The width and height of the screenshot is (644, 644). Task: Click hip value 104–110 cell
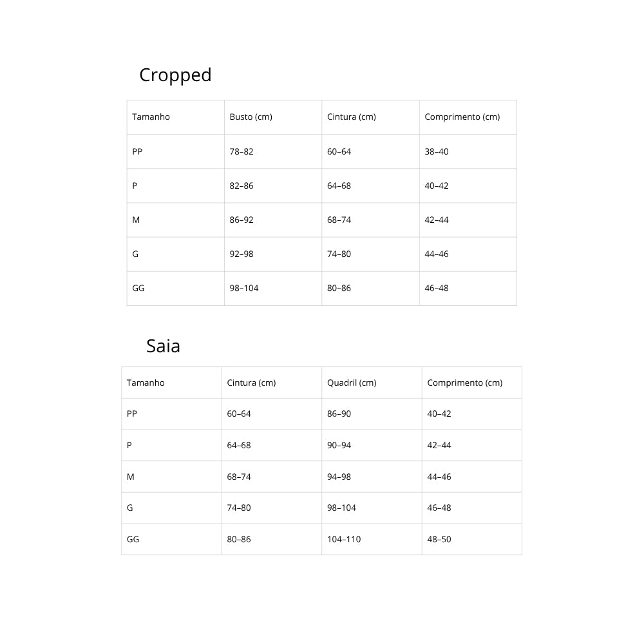pyautogui.click(x=344, y=540)
